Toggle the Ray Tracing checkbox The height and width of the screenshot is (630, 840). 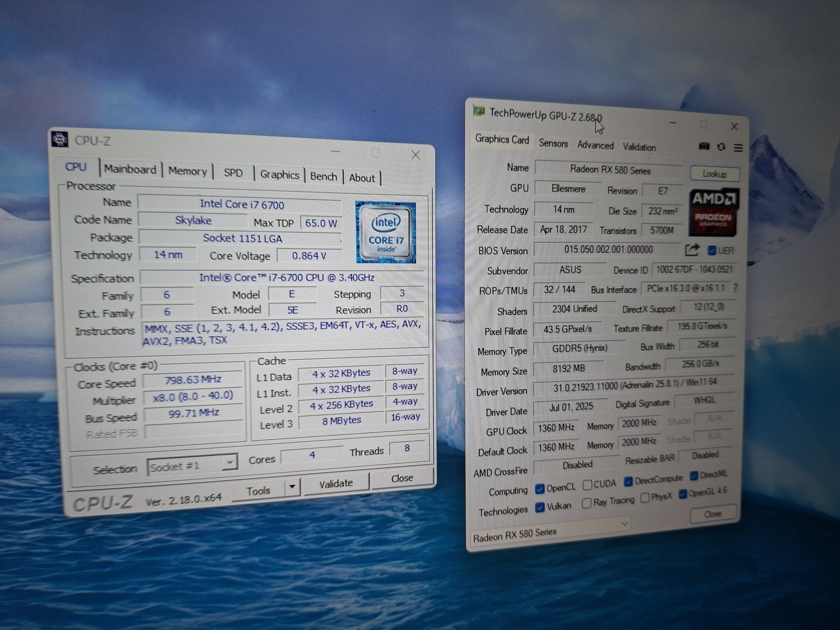pyautogui.click(x=586, y=503)
